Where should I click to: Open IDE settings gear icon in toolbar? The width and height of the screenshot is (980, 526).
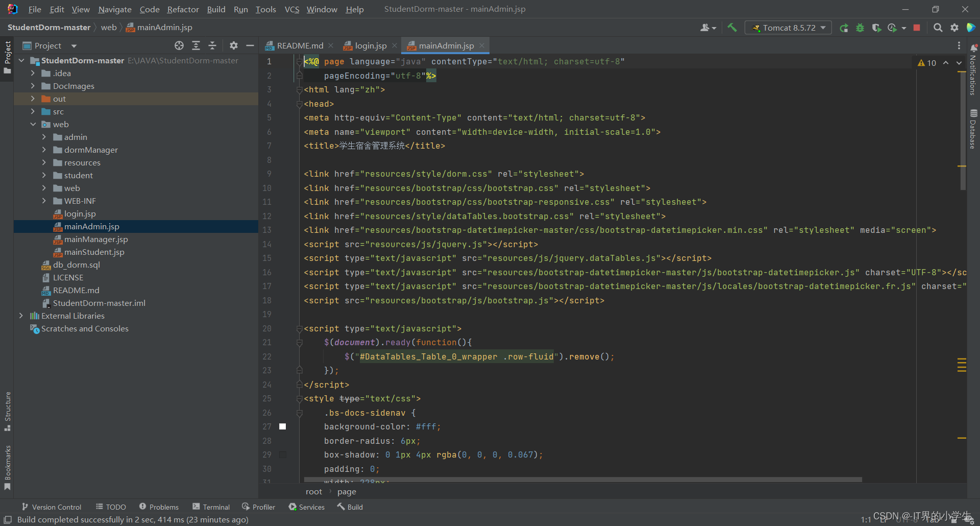point(954,28)
